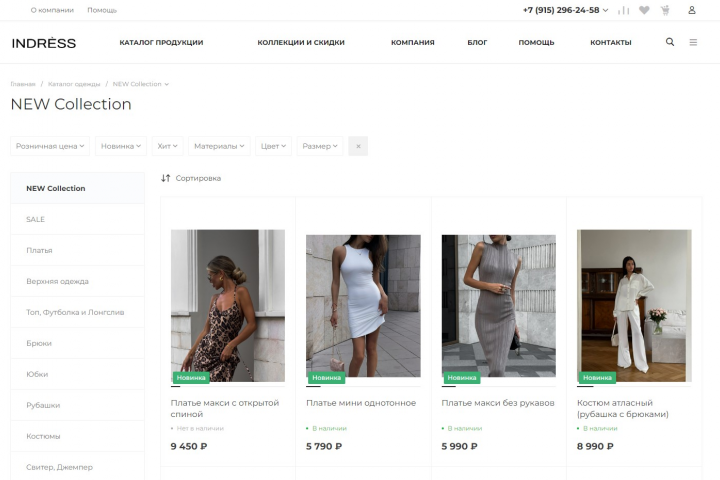Open the user account icon
The width and height of the screenshot is (720, 480).
pyautogui.click(x=692, y=10)
